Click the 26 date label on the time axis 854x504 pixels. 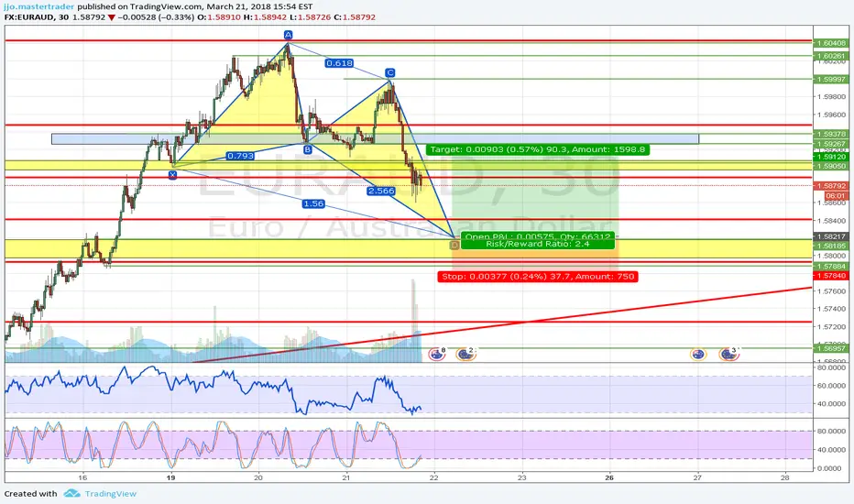click(609, 477)
